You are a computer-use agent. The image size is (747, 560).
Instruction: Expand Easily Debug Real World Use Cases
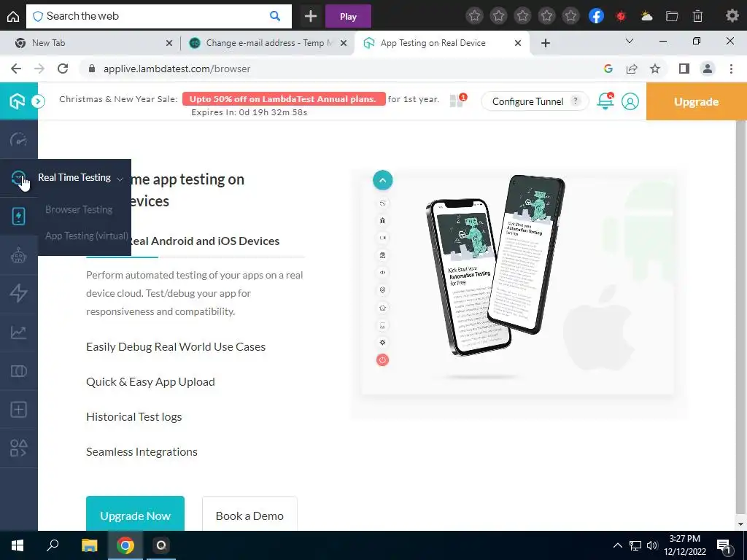(176, 346)
